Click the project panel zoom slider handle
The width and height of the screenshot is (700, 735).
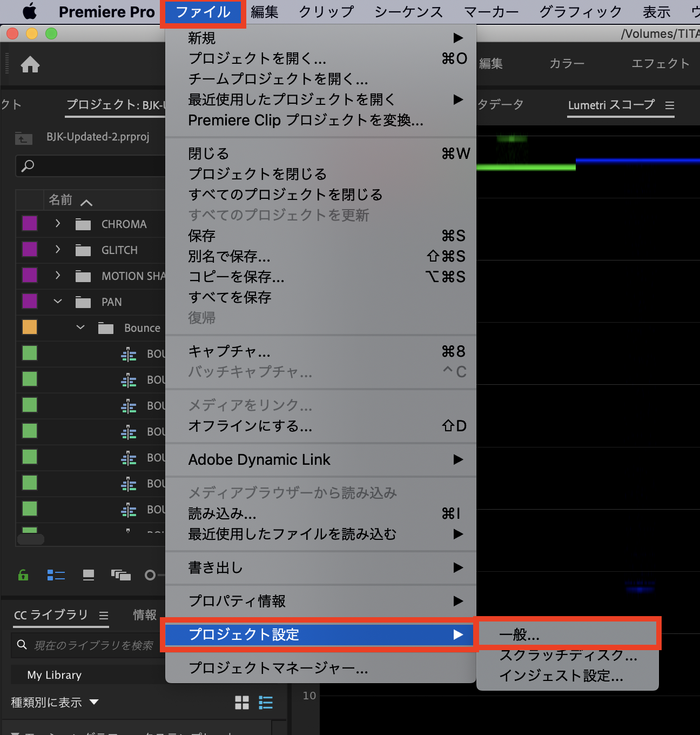click(150, 575)
